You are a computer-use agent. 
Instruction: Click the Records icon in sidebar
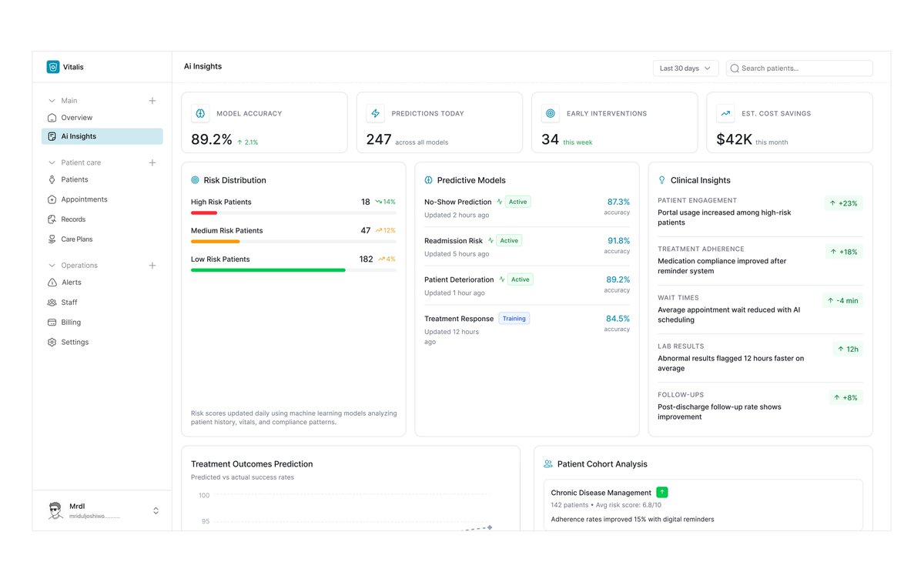52,219
